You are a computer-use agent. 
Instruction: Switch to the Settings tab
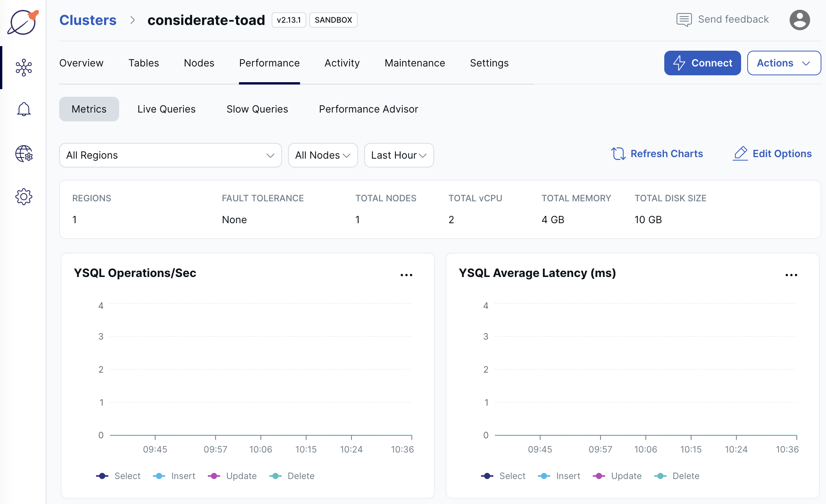tap(489, 63)
